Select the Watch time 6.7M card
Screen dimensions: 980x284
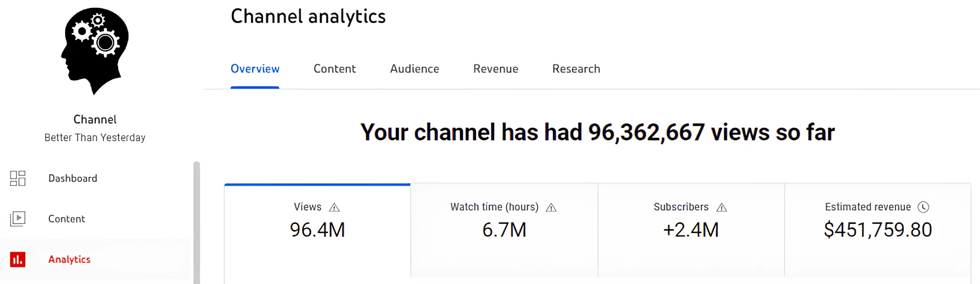point(504,230)
